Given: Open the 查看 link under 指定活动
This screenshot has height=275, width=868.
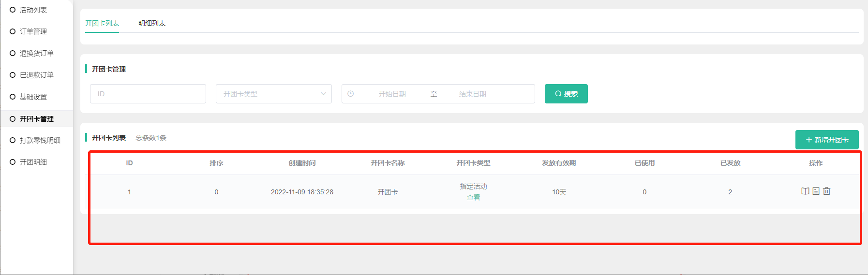Looking at the screenshot, I should [x=473, y=198].
